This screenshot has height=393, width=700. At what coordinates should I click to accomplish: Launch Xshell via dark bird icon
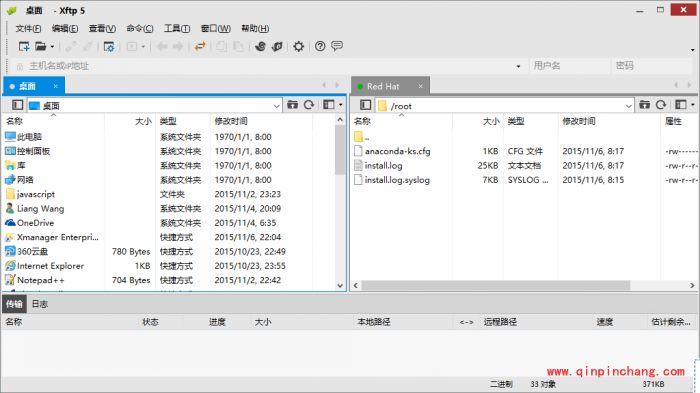tap(260, 46)
